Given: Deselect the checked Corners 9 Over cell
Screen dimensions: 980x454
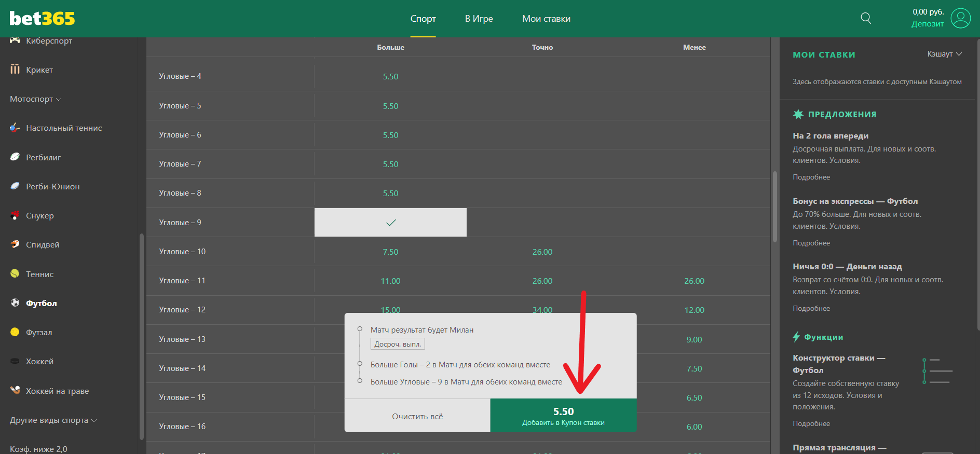Looking at the screenshot, I should pyautogui.click(x=390, y=222).
